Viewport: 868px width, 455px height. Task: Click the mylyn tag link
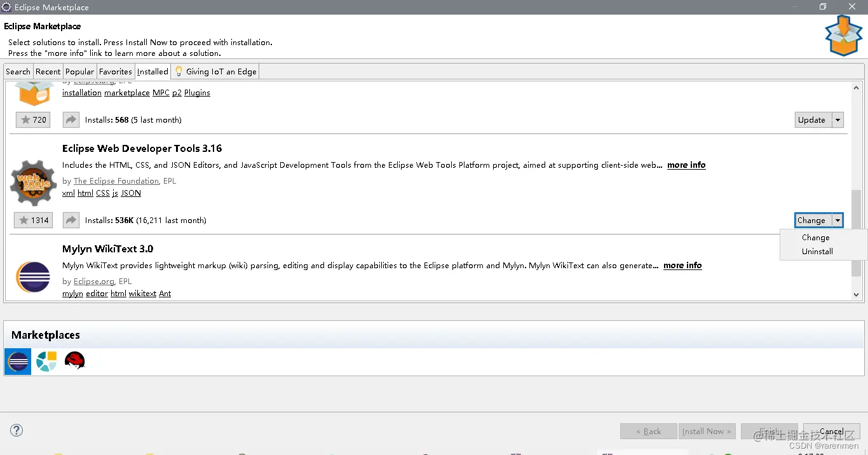click(72, 294)
